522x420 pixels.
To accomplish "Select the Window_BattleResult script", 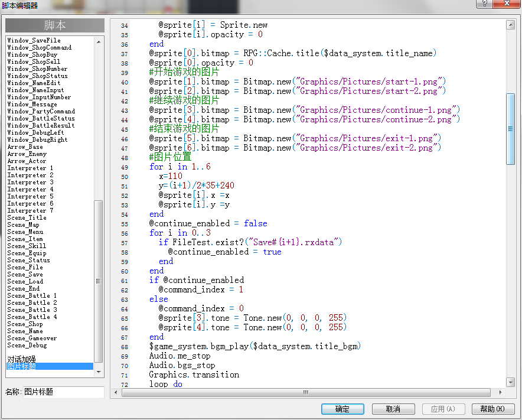I will 41,126.
